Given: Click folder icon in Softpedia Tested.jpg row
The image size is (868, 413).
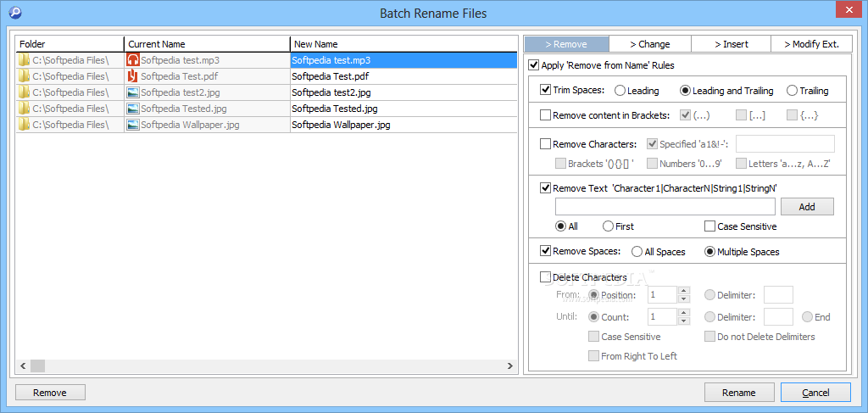Looking at the screenshot, I should pyautogui.click(x=24, y=109).
